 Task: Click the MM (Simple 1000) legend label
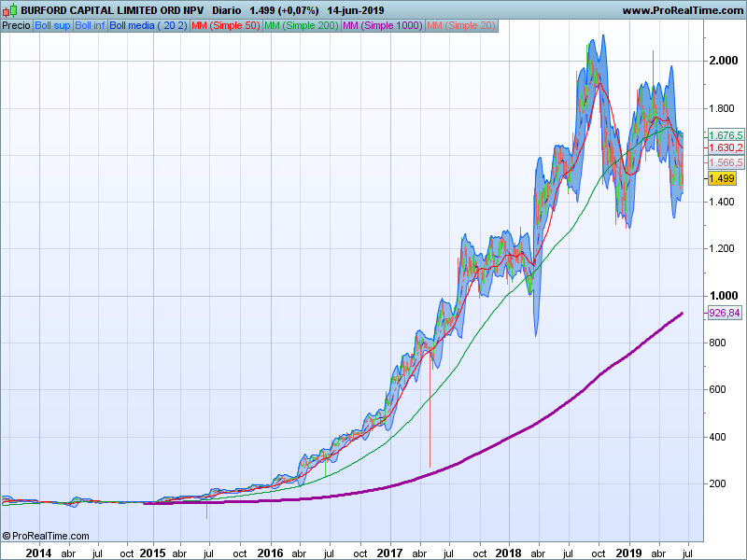[383, 26]
